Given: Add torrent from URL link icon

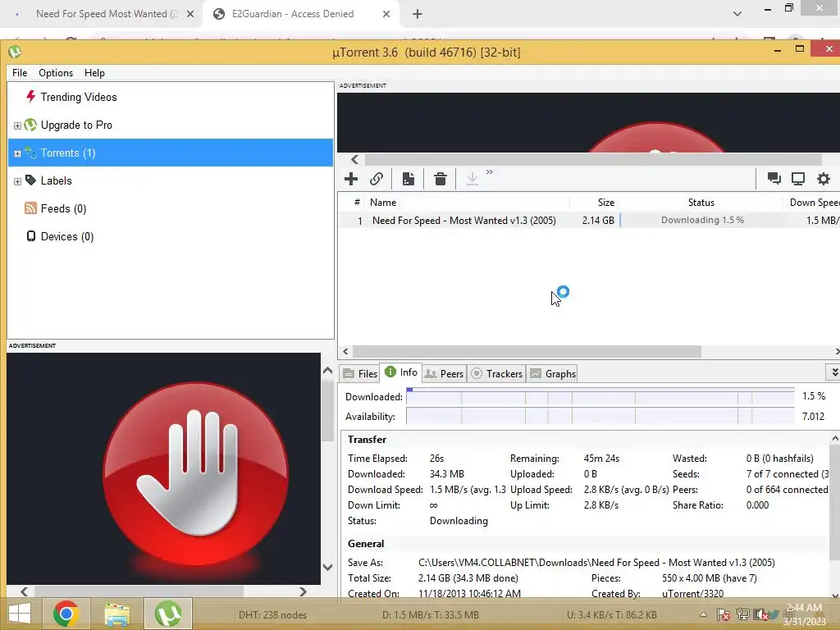Looking at the screenshot, I should point(377,179).
